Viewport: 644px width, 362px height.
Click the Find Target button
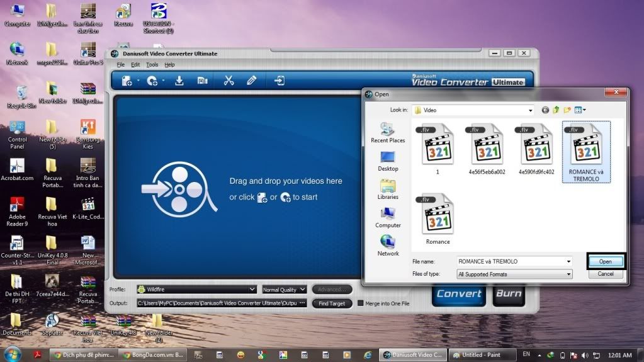(x=332, y=303)
